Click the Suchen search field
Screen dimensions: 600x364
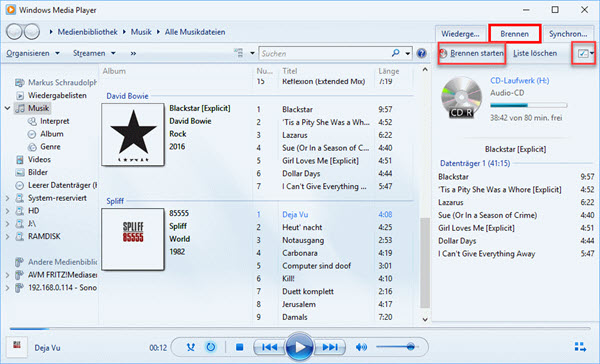point(324,54)
